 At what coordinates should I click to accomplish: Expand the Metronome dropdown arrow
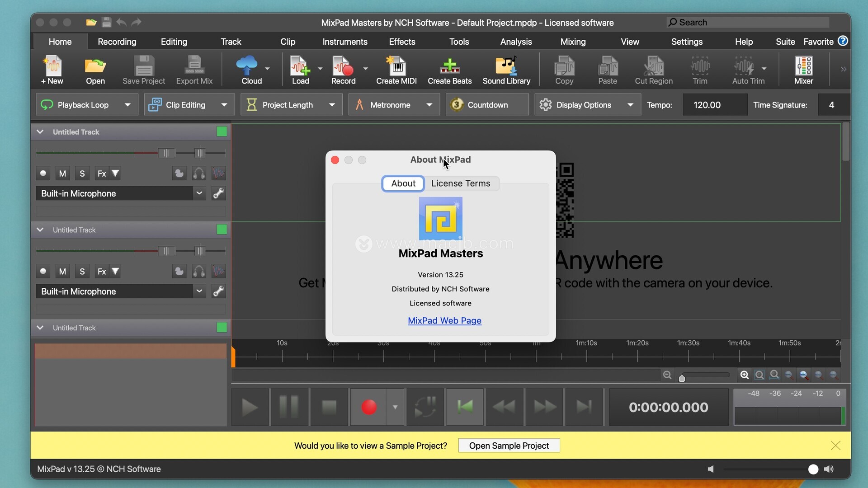pyautogui.click(x=429, y=105)
